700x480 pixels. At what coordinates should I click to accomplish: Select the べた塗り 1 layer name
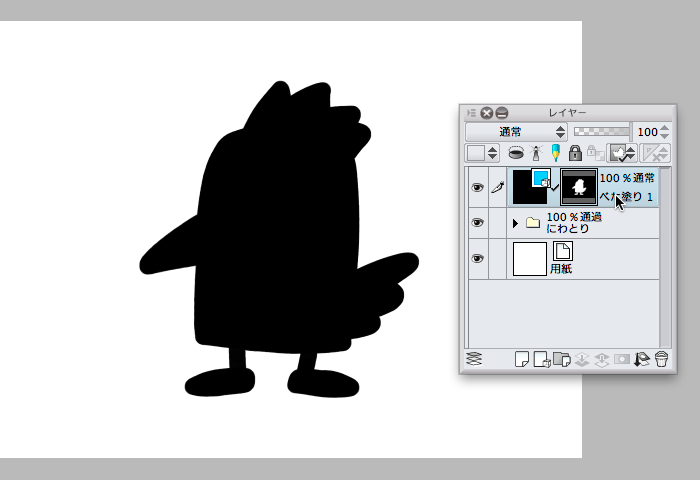click(x=626, y=197)
